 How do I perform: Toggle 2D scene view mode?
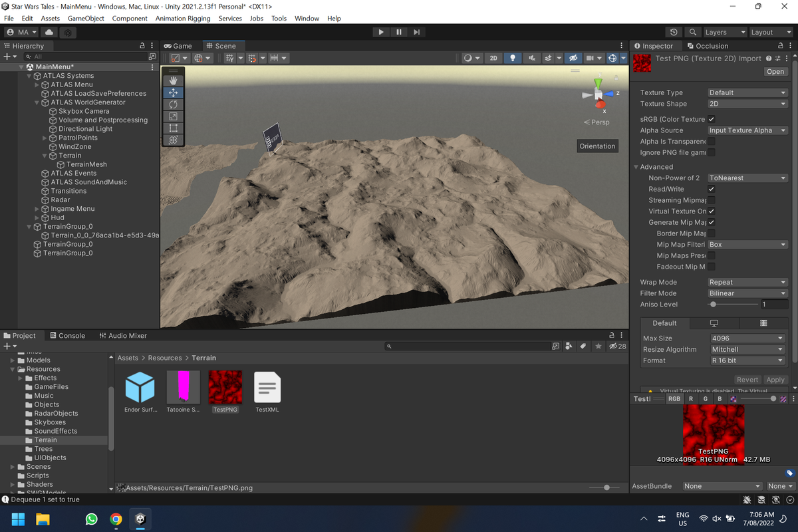click(x=493, y=58)
